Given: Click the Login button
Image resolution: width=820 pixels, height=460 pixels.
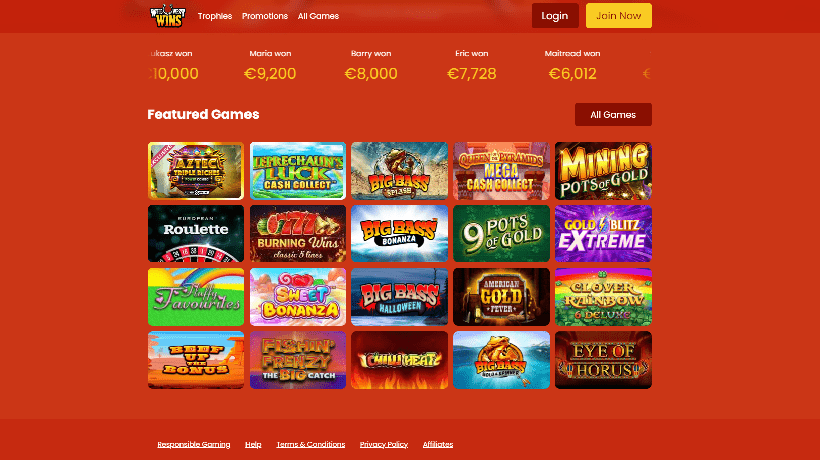Looking at the screenshot, I should coord(555,16).
